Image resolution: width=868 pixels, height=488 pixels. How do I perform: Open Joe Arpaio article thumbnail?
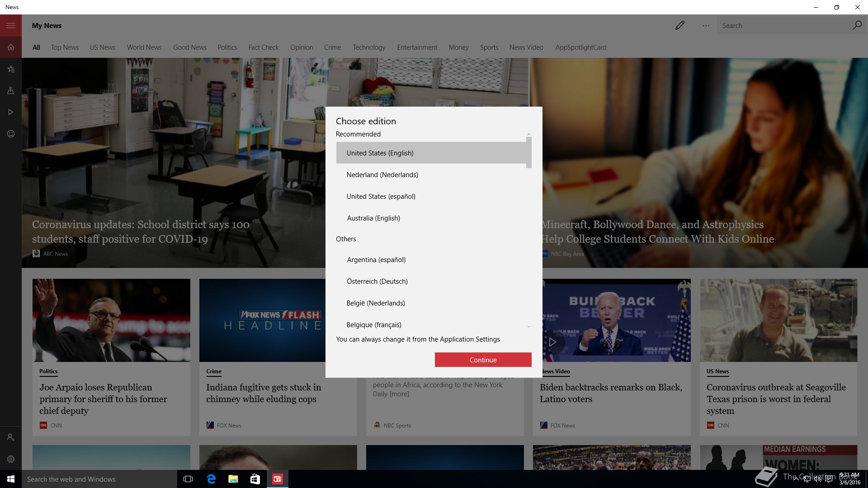click(x=111, y=320)
